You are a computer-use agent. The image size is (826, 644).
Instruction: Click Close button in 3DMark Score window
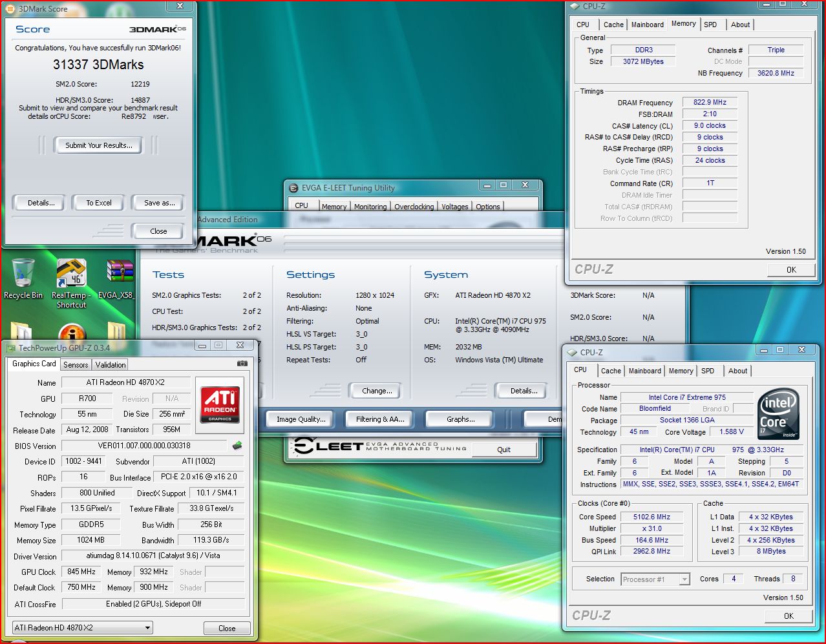click(158, 231)
